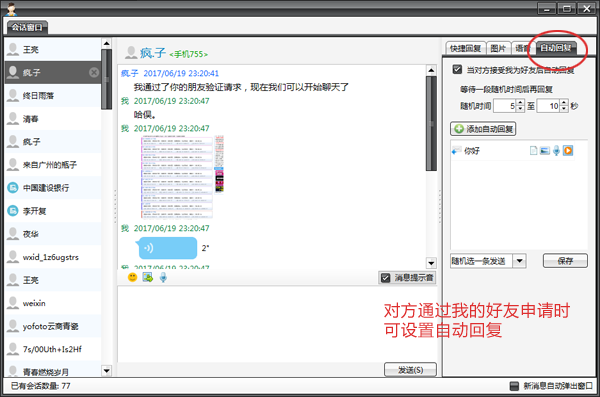Click the contact list scroll down arrow

[x=106, y=371]
